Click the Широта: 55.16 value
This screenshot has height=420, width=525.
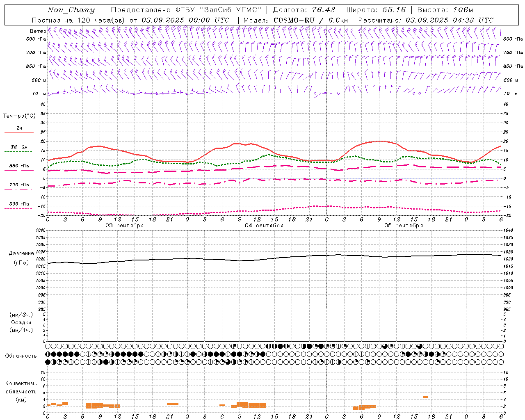376,10
